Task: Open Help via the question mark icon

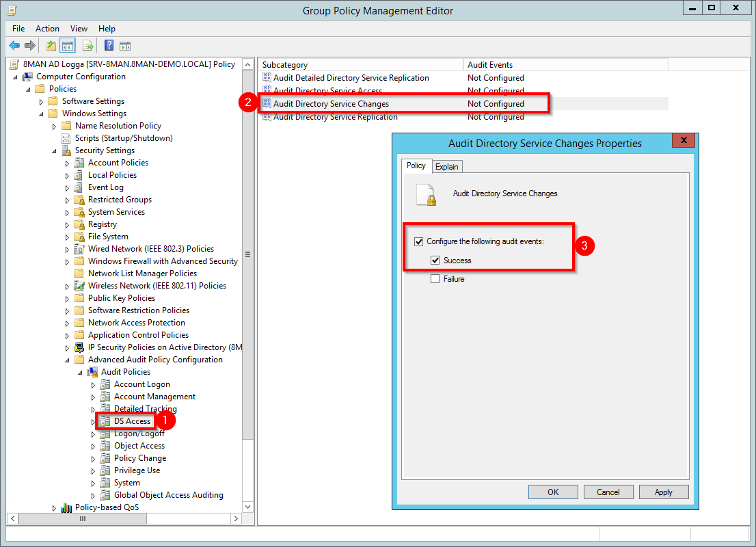Action: pos(109,46)
